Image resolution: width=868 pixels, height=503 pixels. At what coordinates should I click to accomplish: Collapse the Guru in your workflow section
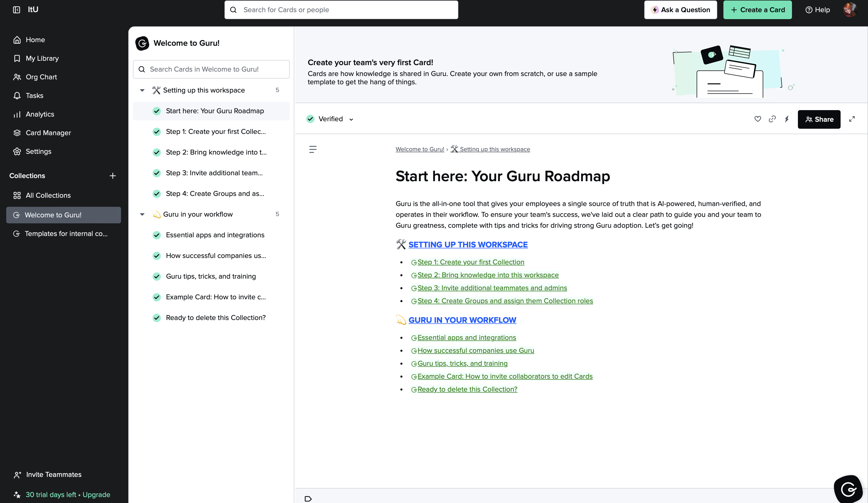[x=142, y=214]
